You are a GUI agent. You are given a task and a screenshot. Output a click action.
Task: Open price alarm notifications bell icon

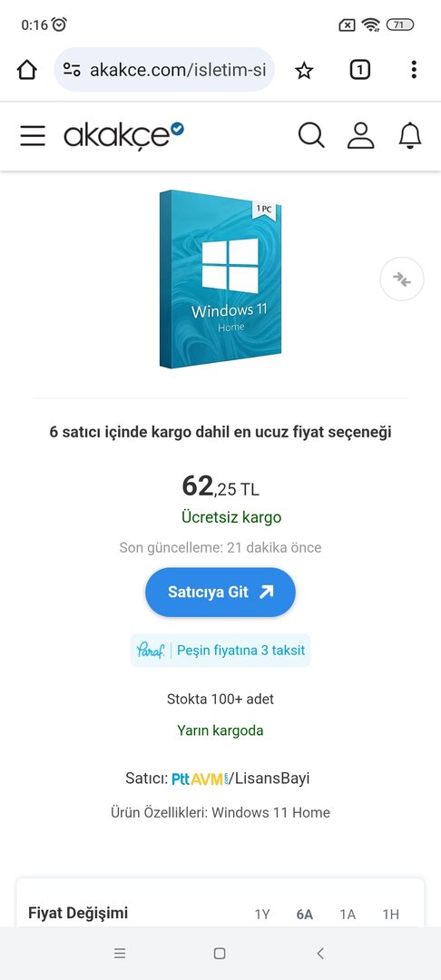coord(410,135)
